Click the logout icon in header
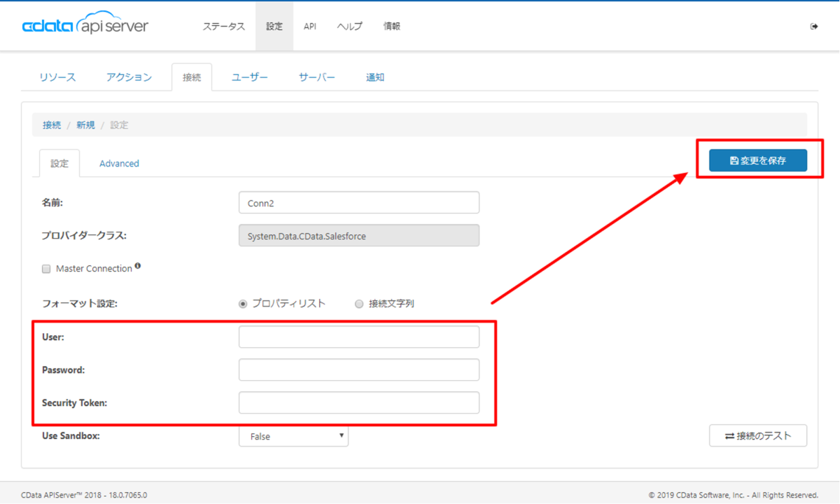This screenshot has height=504, width=840. click(814, 27)
